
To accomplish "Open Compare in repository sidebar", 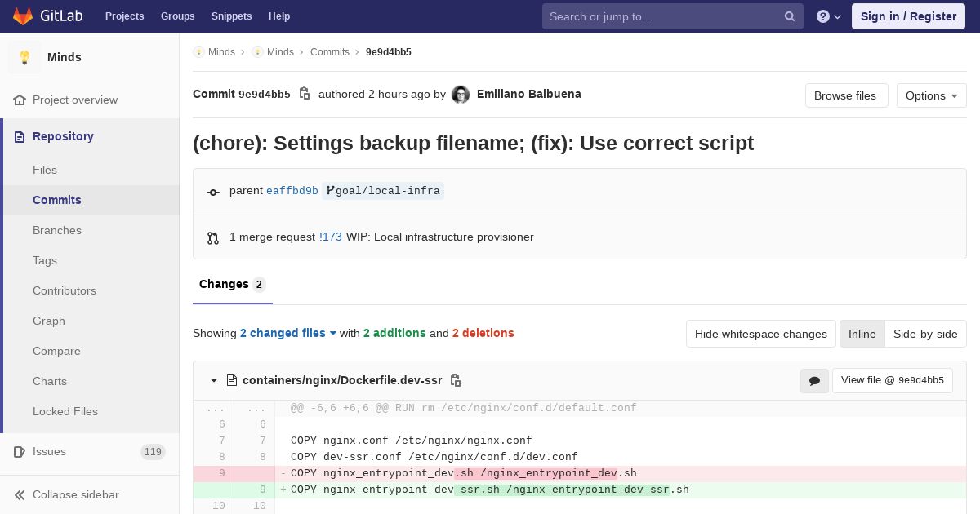I will (56, 351).
